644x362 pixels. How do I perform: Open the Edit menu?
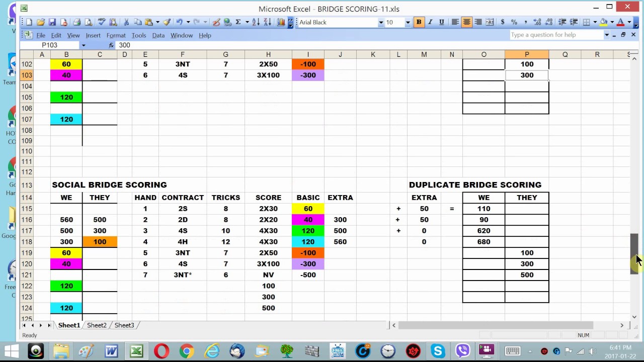56,35
